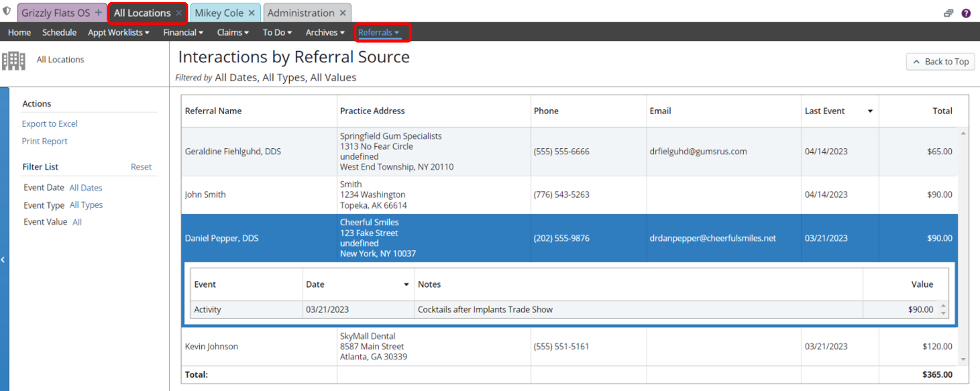The image size is (980, 391).
Task: Click the $120.00 total for Kevin Johnson
Action: click(937, 346)
